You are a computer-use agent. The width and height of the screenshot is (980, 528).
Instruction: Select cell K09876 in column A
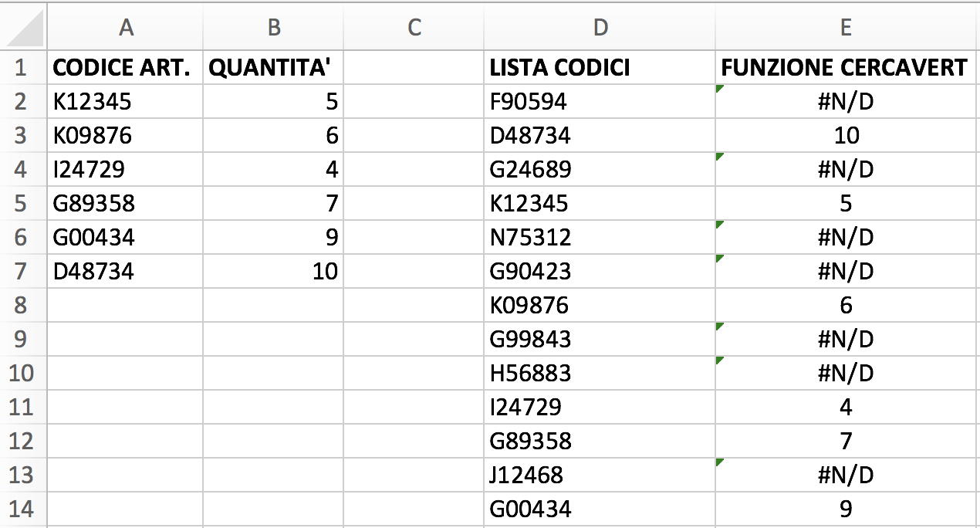pos(126,136)
